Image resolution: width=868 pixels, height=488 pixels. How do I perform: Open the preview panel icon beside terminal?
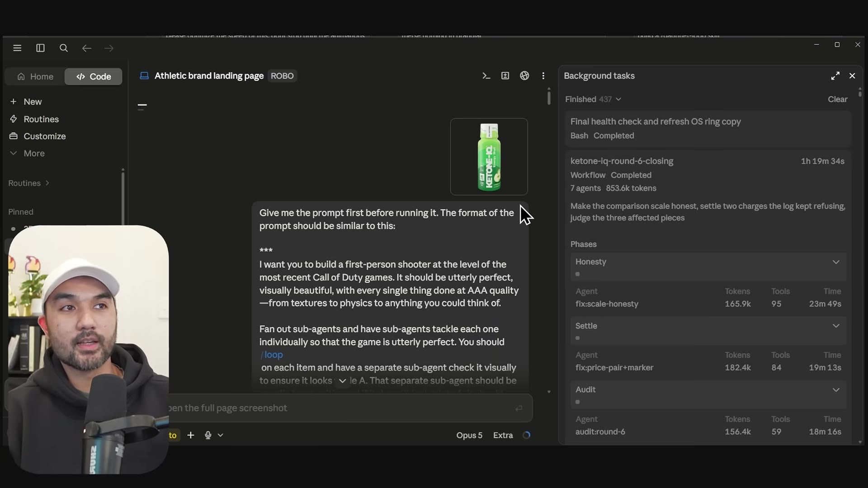505,76
